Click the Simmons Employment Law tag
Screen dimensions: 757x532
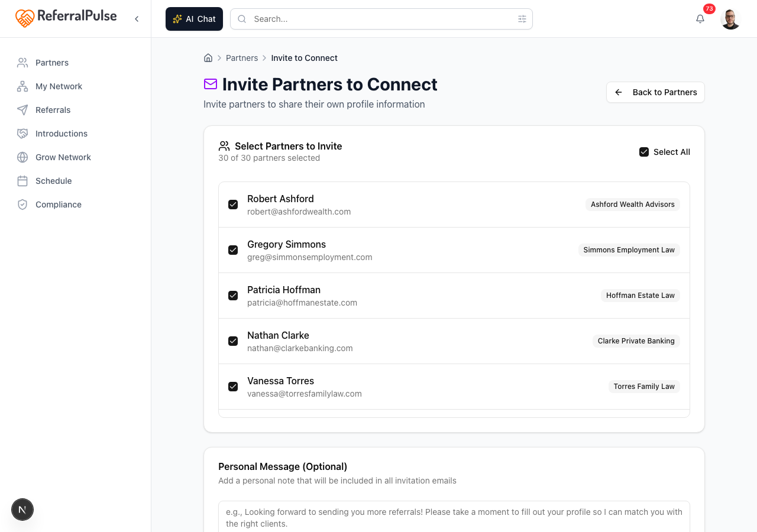click(629, 250)
